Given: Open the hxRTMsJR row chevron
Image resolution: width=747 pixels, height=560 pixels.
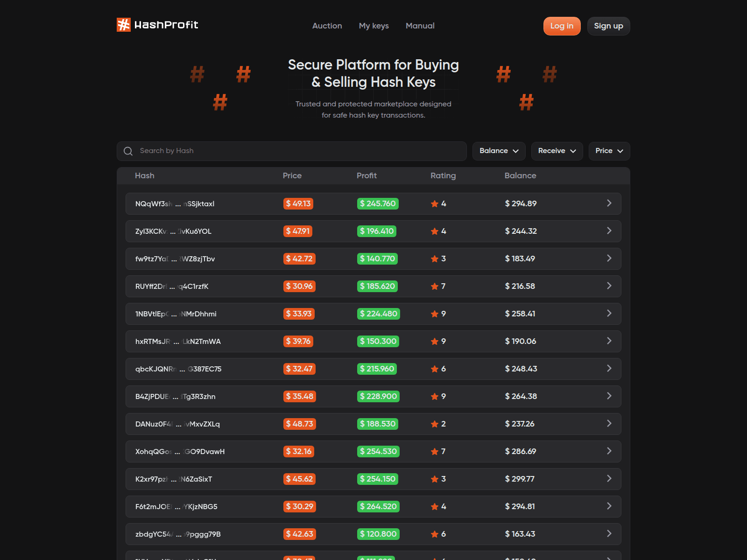Looking at the screenshot, I should click(609, 341).
